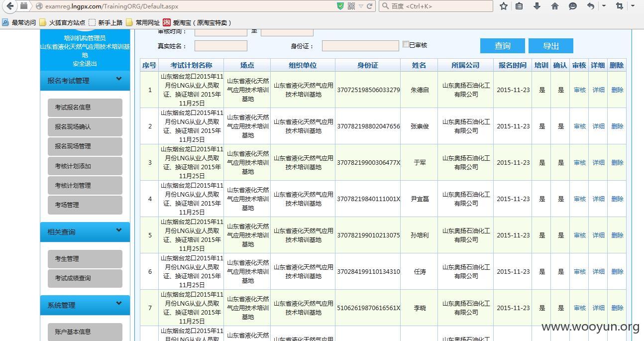
Task: Click 删除 link for 李晓
Action: [x=617, y=308]
